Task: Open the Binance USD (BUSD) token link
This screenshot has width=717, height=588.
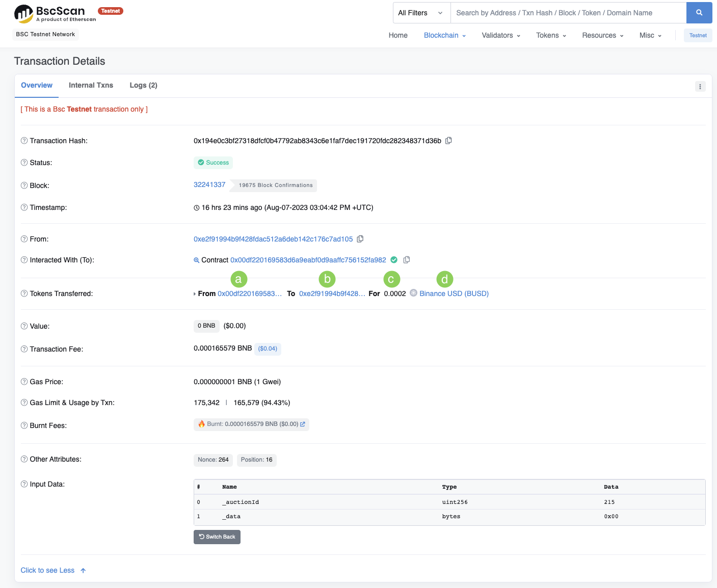Action: (454, 293)
